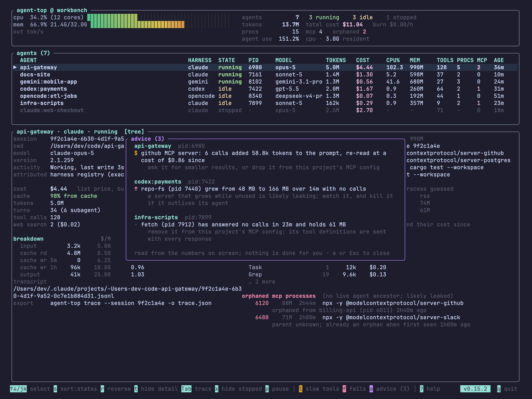The width and height of the screenshot is (532, 399).
Task: Click the '$' cost icon in api-gateway advice
Action: [x=136, y=153]
